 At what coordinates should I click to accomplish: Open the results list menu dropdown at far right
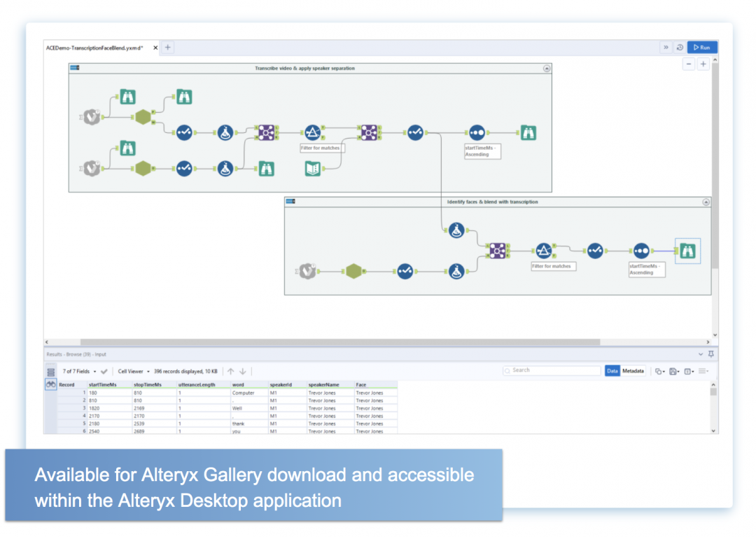point(703,371)
